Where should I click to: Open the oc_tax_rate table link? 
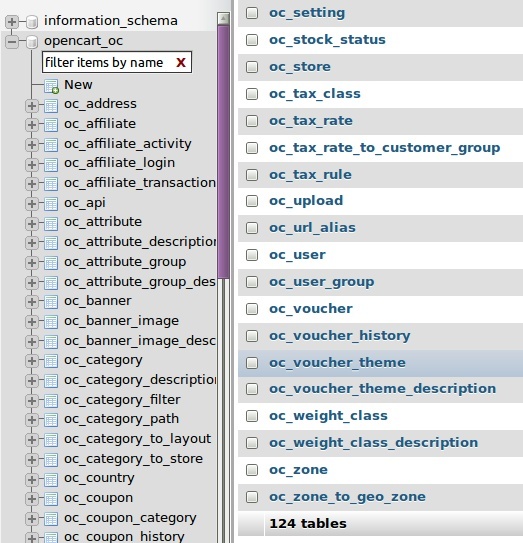click(311, 121)
